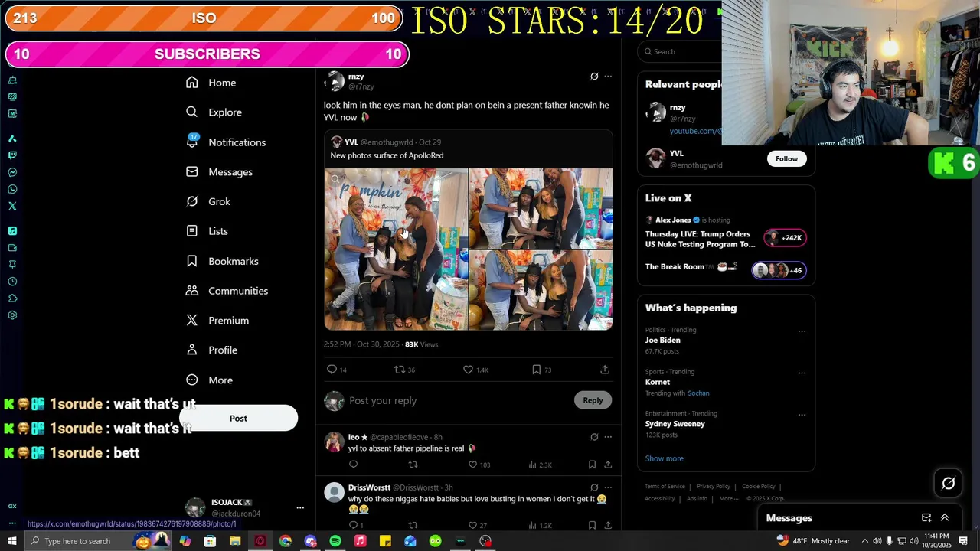Open the wallet icon in browser sidebar
This screenshot has height=551, width=980.
(12, 247)
